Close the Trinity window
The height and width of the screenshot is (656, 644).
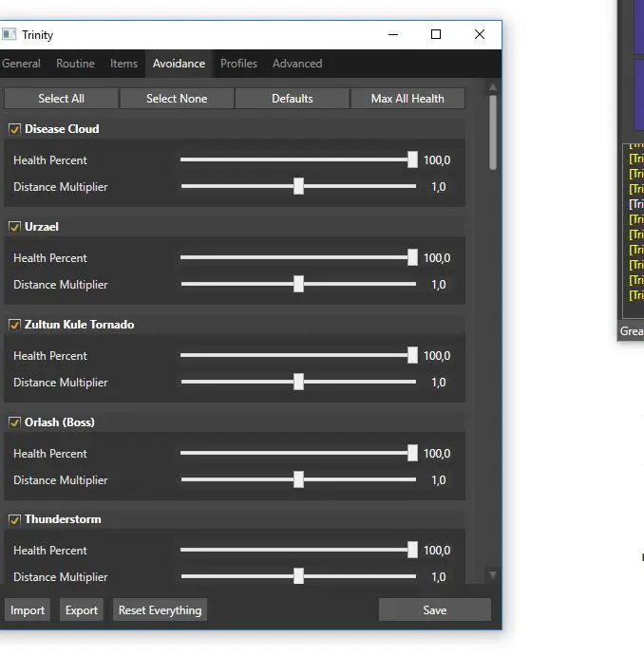(480, 34)
